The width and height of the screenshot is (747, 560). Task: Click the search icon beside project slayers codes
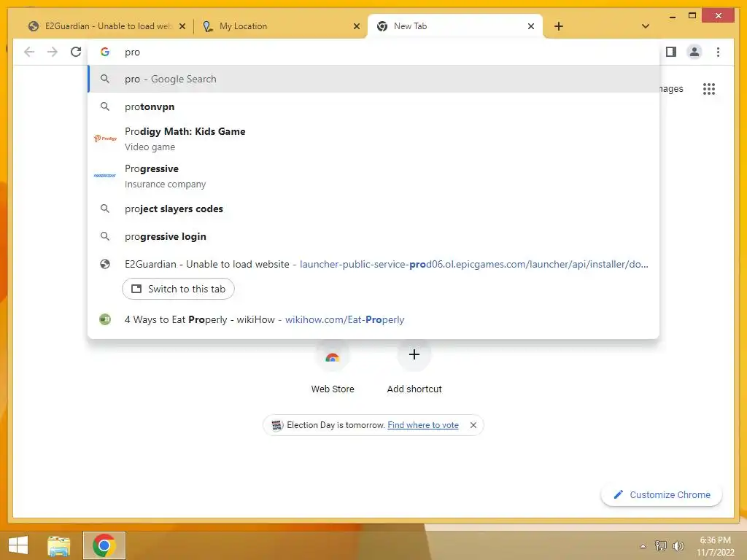coord(105,209)
